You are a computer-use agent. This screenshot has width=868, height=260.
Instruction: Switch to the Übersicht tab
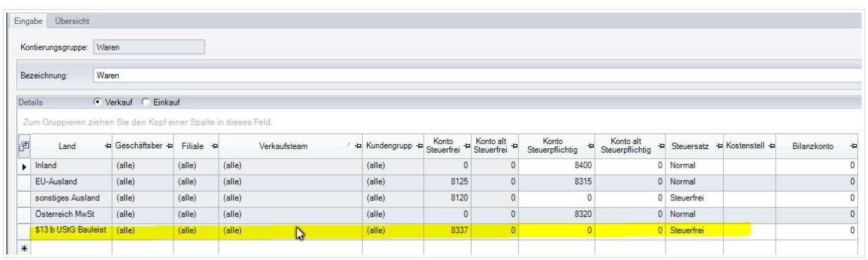[x=72, y=22]
